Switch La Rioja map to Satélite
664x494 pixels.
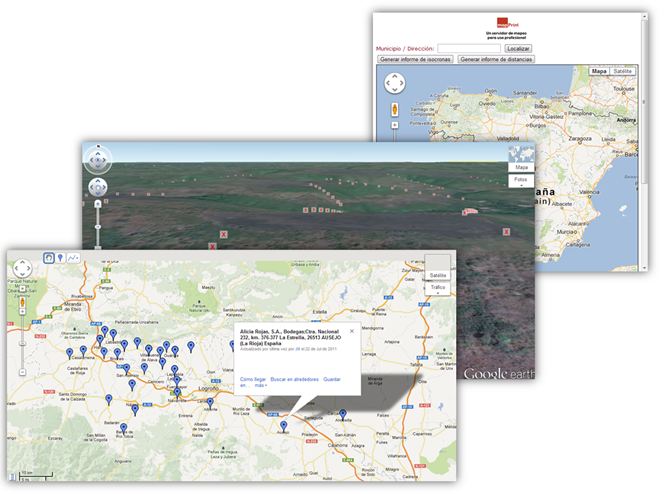pos(438,275)
